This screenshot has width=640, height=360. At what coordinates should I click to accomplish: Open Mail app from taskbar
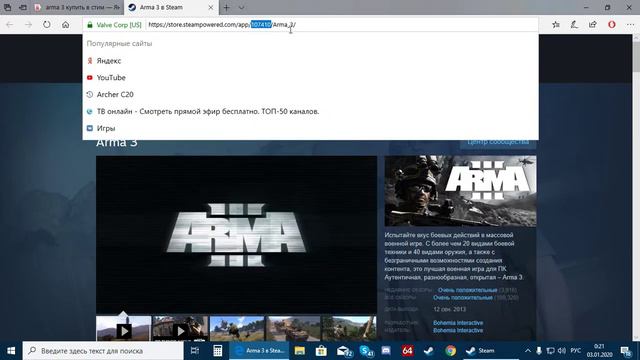(x=344, y=351)
